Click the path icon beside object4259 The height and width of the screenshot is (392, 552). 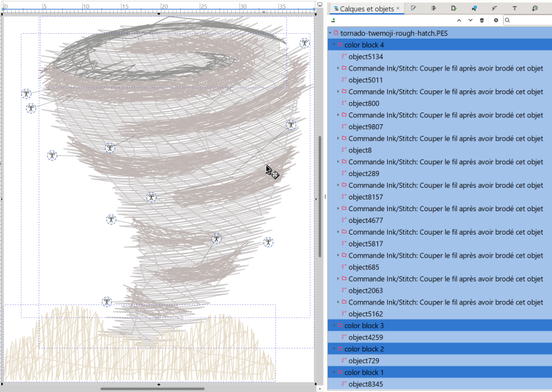344,337
